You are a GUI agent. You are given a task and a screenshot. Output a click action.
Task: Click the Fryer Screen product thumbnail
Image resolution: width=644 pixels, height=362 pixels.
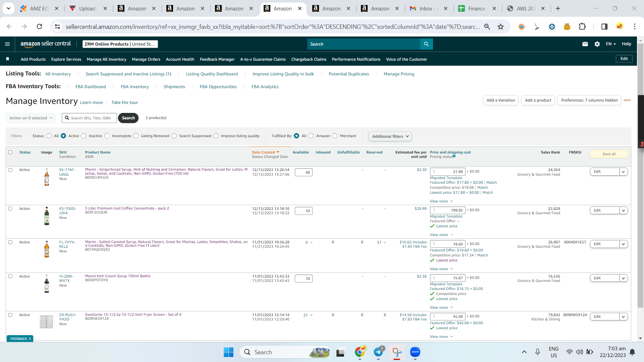[x=46, y=322]
